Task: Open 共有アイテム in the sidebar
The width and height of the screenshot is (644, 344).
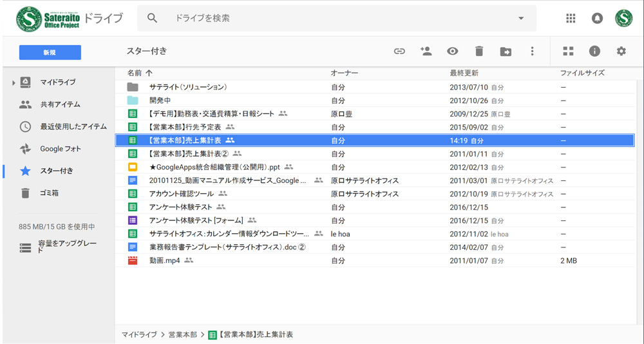Action: click(x=60, y=104)
